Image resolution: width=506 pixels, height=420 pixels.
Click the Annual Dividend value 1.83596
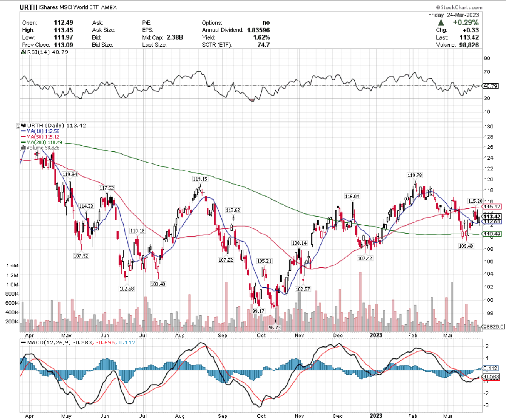point(258,30)
